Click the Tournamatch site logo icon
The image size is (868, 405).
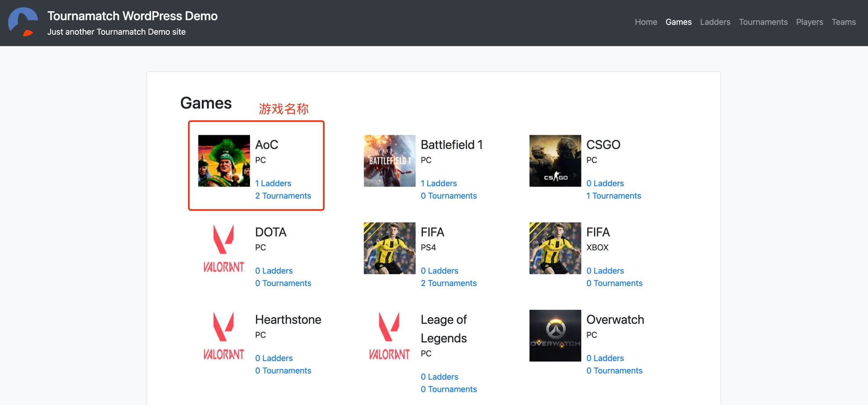(x=23, y=22)
